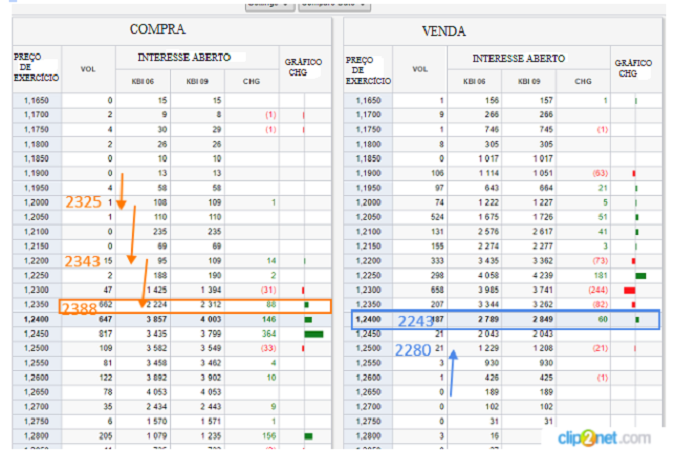Click the orange 2388 annotation label
Screen dimensions: 675x450
[79, 310]
